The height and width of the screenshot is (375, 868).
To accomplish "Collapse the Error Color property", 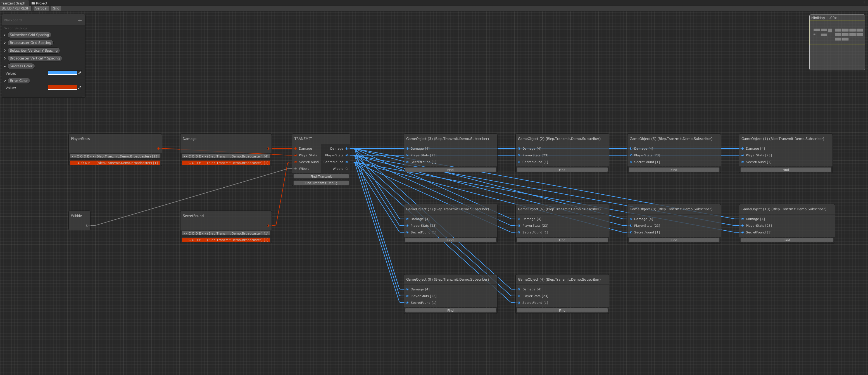I will (5, 81).
